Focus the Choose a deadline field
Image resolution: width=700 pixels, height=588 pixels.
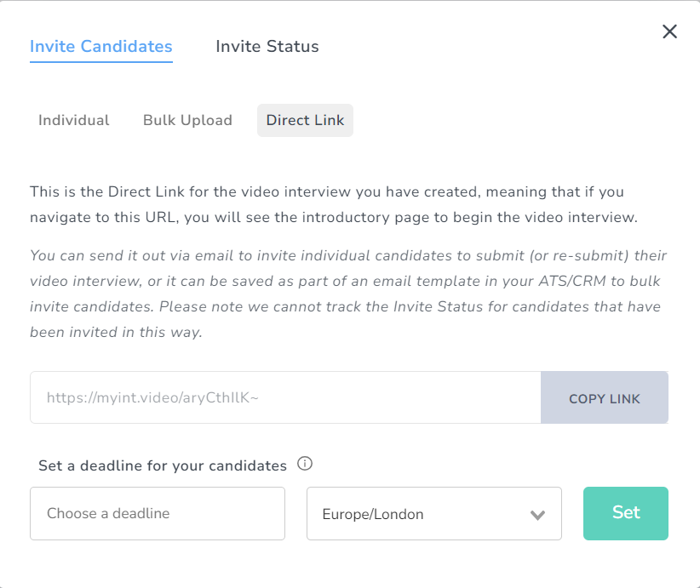click(x=158, y=513)
